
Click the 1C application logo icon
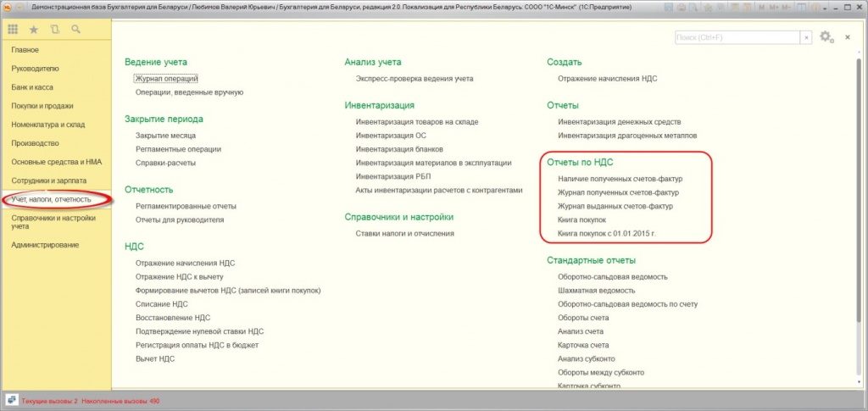[8, 6]
